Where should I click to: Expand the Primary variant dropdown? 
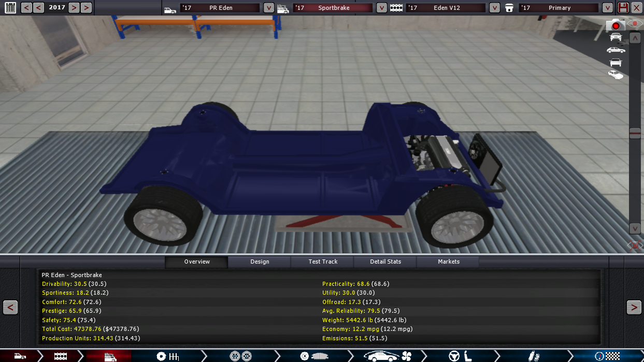[608, 8]
